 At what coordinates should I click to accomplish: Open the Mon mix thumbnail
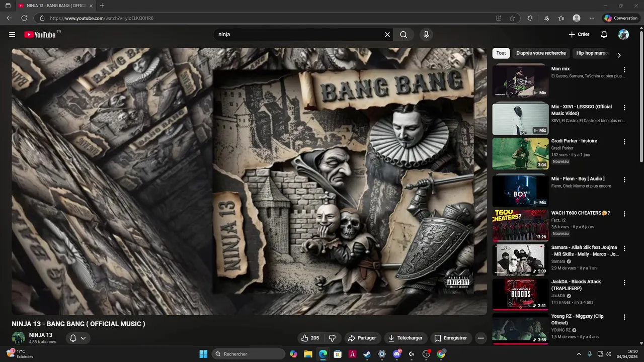[520, 81]
